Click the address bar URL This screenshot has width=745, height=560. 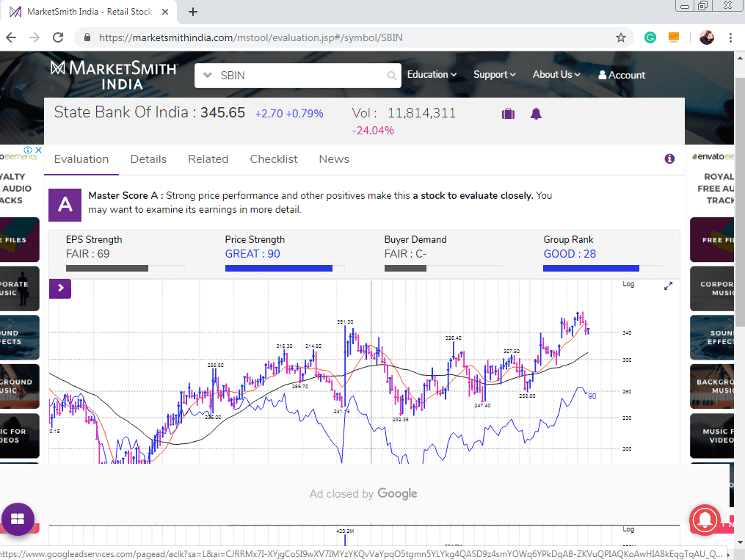tap(250, 37)
